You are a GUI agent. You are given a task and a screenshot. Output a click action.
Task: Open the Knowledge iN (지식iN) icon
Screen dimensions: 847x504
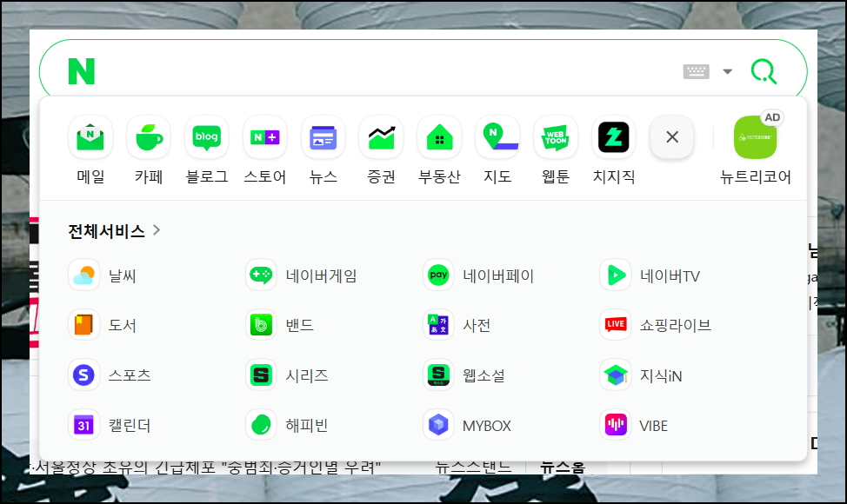coord(616,375)
